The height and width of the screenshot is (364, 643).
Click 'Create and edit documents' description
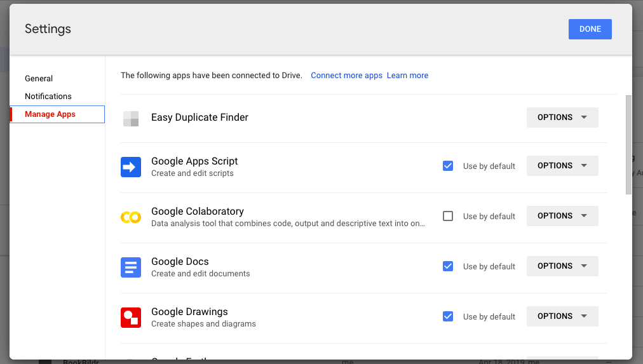(201, 273)
